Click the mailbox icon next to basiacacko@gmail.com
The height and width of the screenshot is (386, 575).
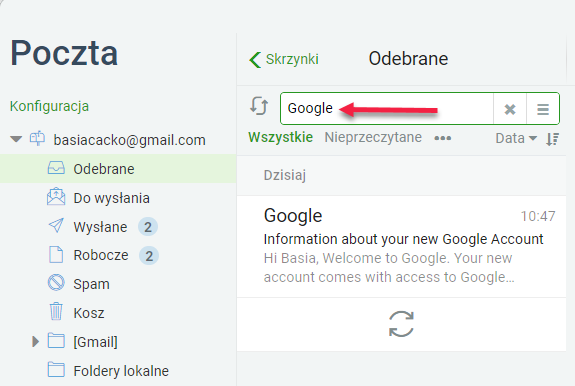[x=37, y=139]
